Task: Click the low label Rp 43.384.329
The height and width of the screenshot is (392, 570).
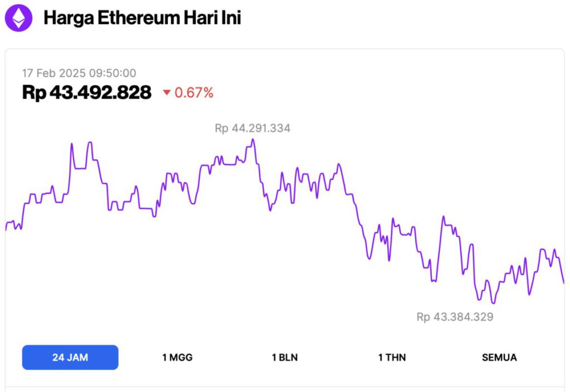Action: [x=455, y=317]
